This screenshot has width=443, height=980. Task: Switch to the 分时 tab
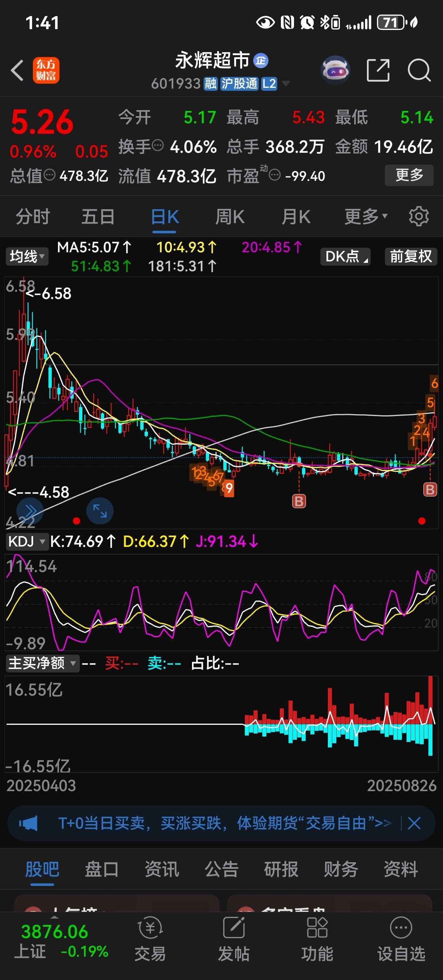(33, 217)
